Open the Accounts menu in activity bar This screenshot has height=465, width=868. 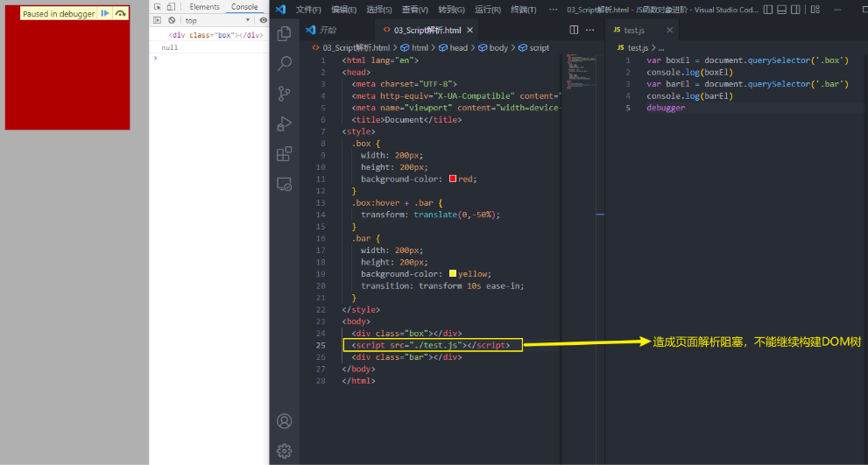(x=284, y=421)
